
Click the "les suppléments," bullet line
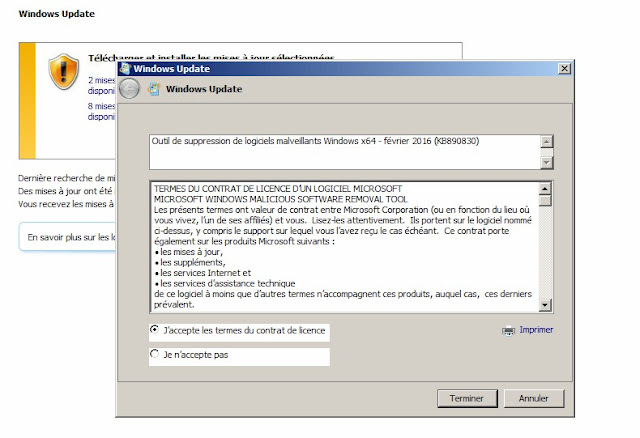pyautogui.click(x=190, y=262)
